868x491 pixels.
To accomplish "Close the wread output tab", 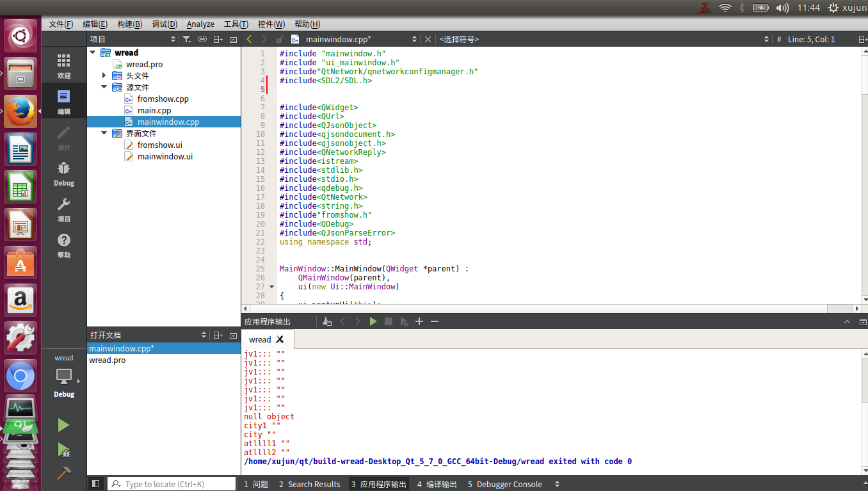I will [280, 339].
